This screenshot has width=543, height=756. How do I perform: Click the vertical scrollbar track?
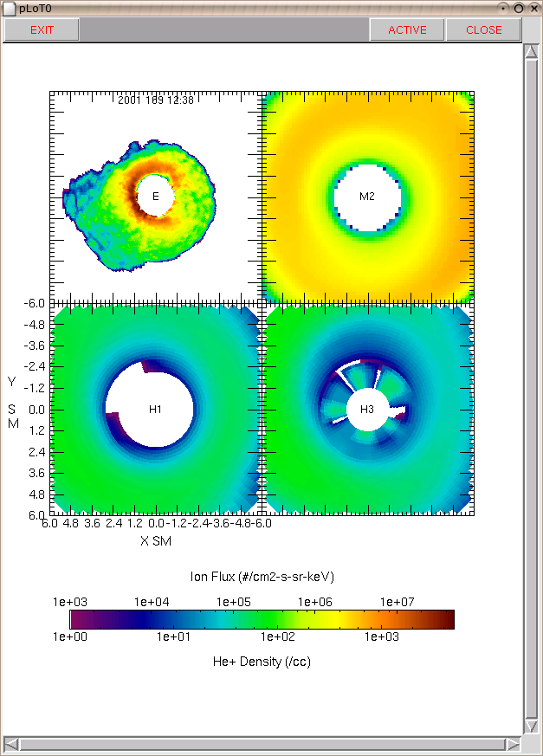tap(532, 389)
